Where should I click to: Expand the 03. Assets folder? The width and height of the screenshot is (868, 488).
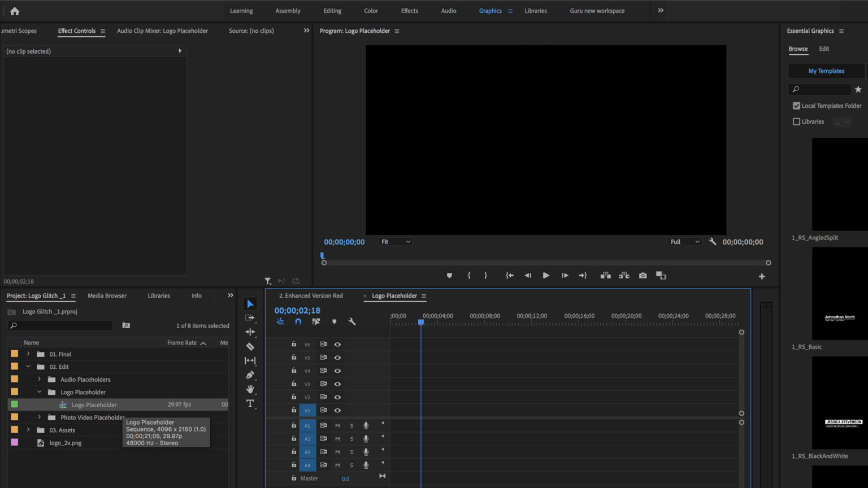(x=28, y=430)
